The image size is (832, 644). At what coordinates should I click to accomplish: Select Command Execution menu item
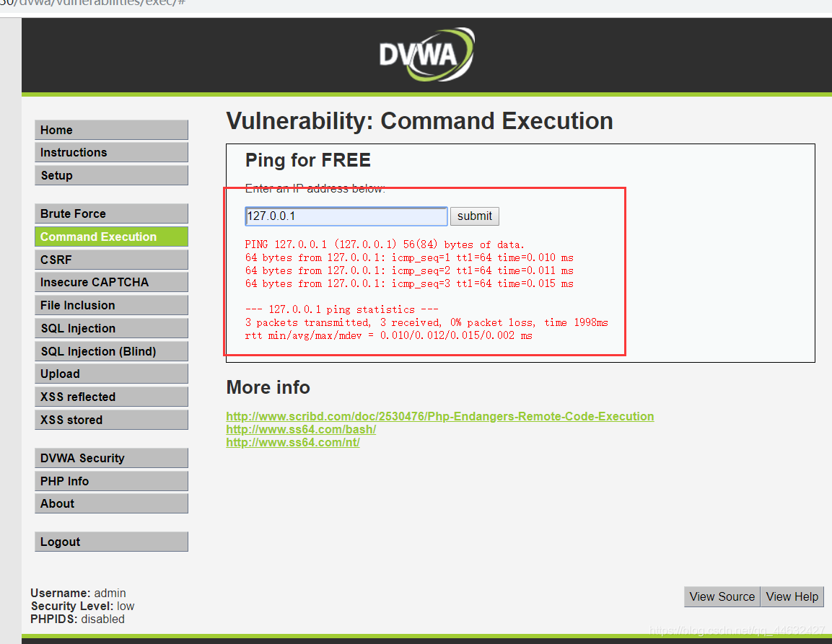click(111, 237)
